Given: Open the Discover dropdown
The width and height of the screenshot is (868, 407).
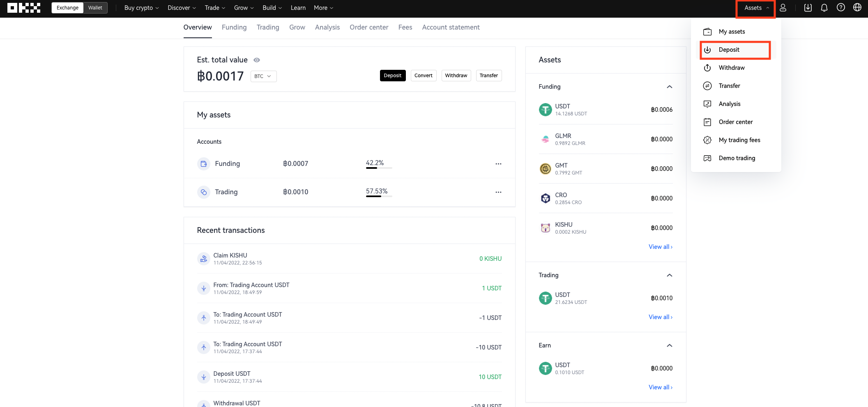Looking at the screenshot, I should coord(182,8).
